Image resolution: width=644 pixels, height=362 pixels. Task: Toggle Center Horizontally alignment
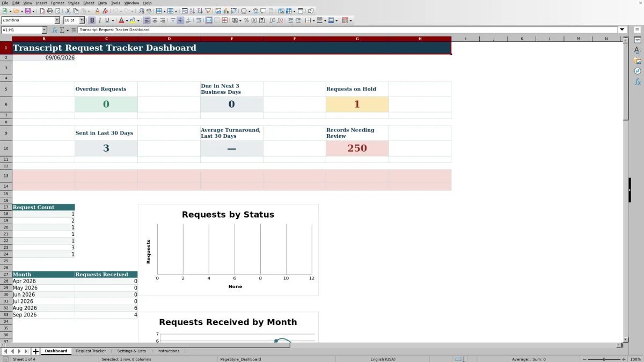[155, 20]
